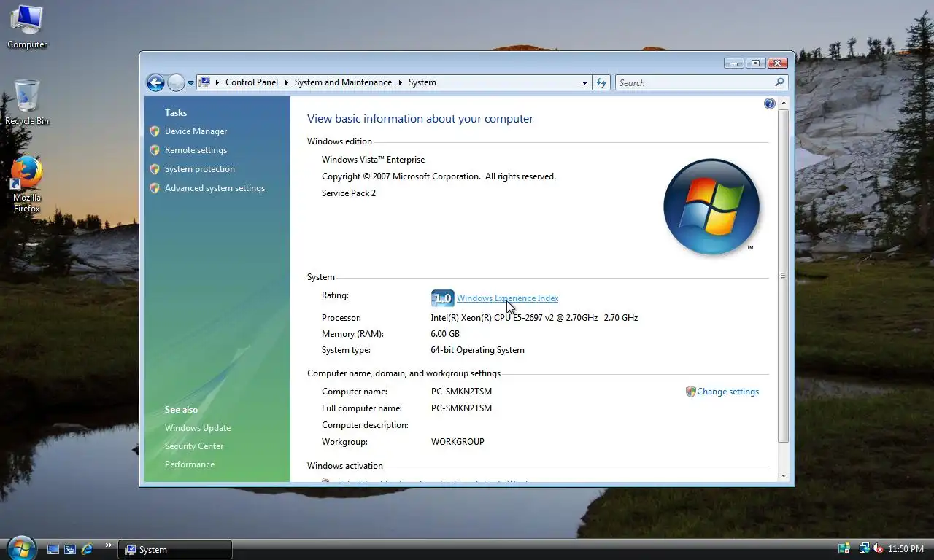Expand the root address bar chevron
Screen dimensions: 934x560
pos(217,82)
